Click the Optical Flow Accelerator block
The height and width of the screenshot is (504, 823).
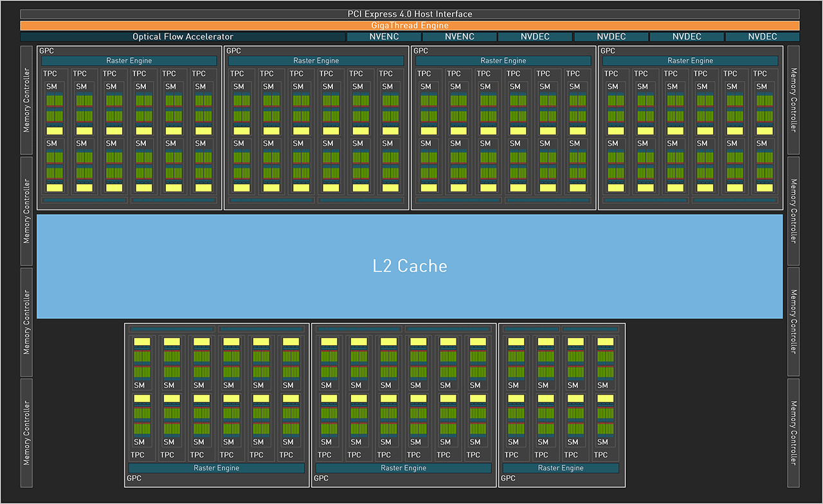pos(183,37)
